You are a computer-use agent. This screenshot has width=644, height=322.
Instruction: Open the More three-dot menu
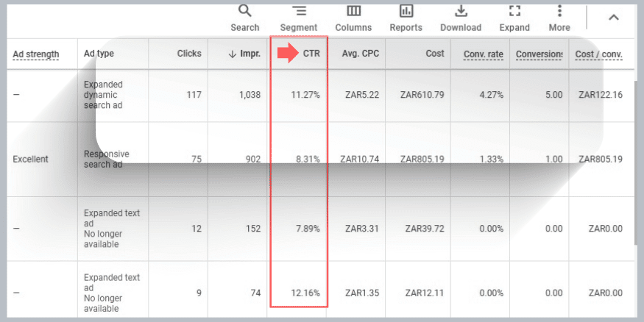(559, 11)
